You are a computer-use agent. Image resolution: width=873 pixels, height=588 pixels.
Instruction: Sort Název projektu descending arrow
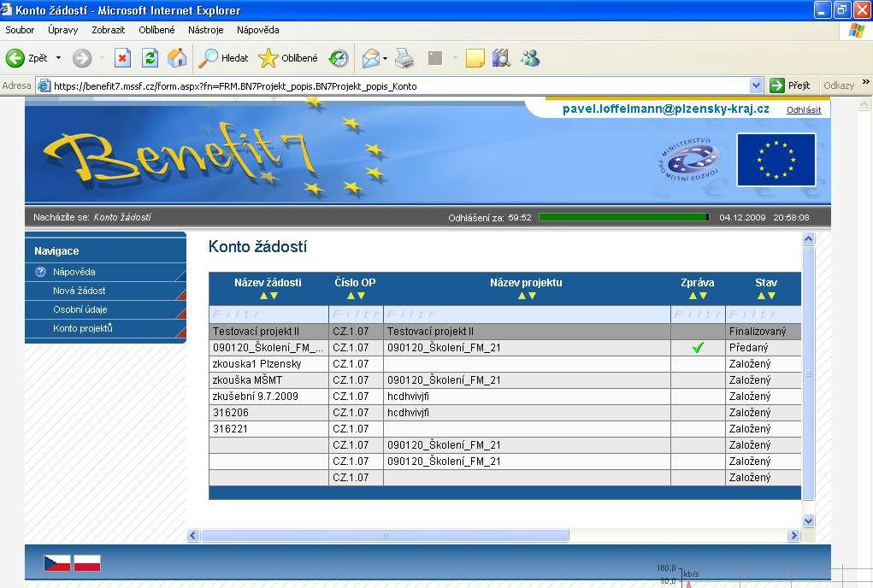[532, 296]
